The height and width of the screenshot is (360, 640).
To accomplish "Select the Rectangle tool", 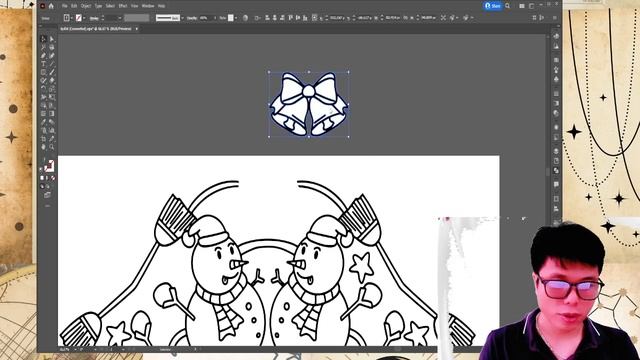I will (x=44, y=72).
